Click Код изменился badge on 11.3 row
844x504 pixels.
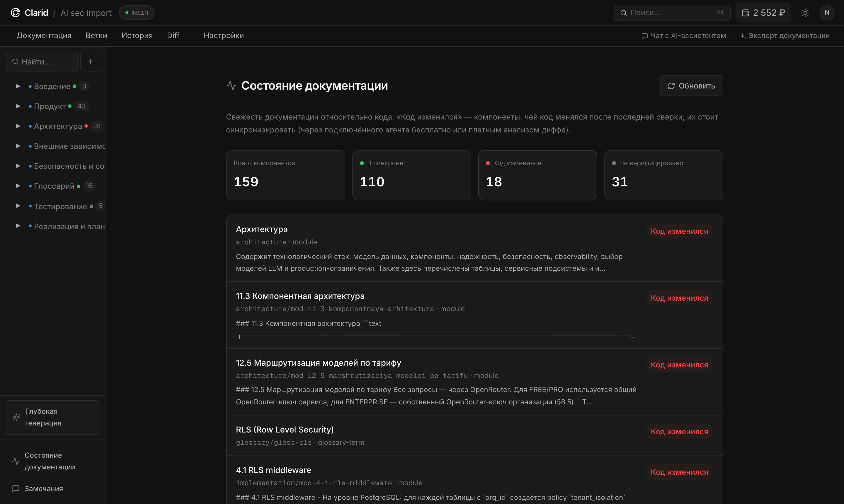pos(679,298)
